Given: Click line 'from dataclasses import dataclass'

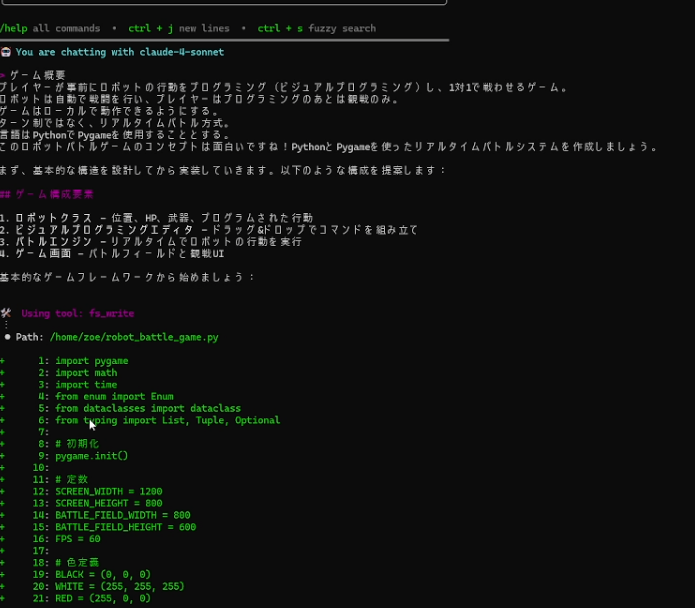Looking at the screenshot, I should pyautogui.click(x=148, y=409).
